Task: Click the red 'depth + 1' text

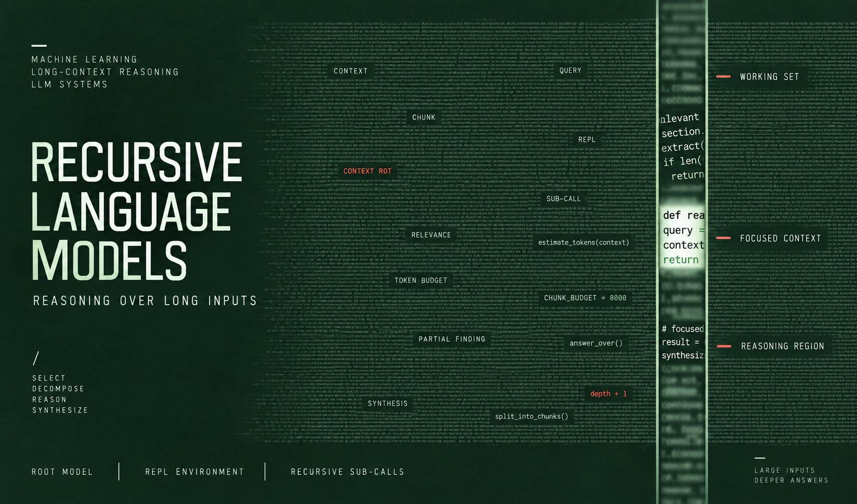Action: [609, 393]
